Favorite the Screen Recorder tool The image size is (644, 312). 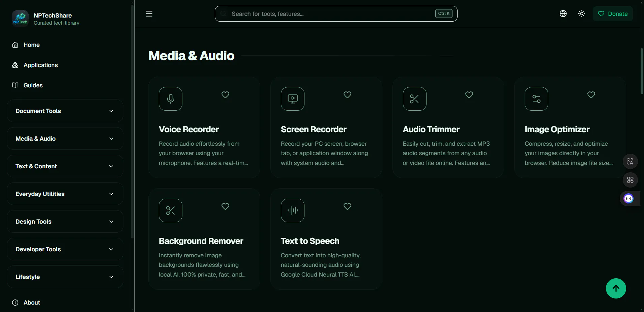[x=347, y=95]
